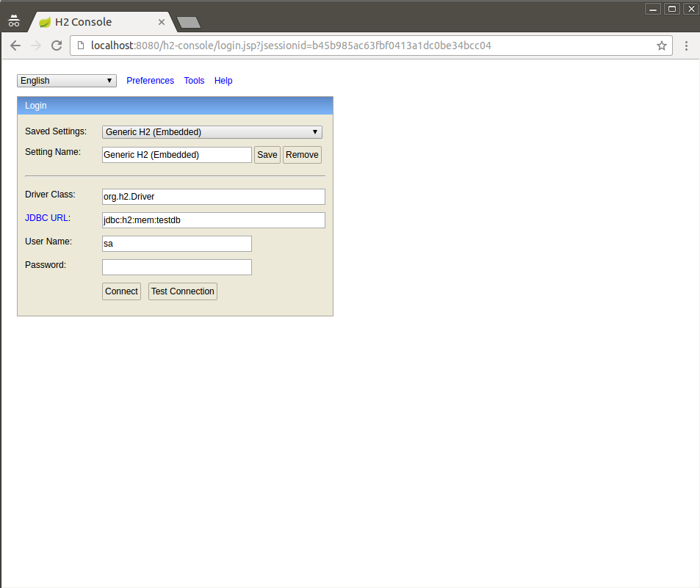This screenshot has width=700, height=588.
Task: Click the incognito icon in title bar
Action: pyautogui.click(x=14, y=21)
